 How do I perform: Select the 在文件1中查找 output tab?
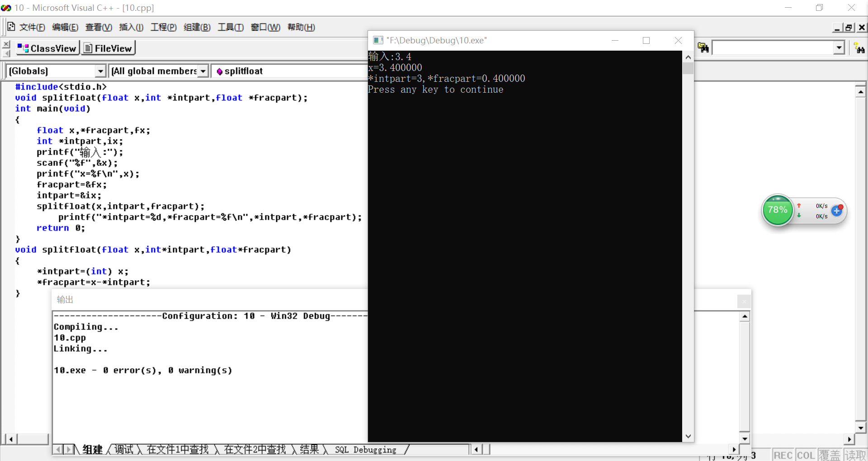pos(178,450)
